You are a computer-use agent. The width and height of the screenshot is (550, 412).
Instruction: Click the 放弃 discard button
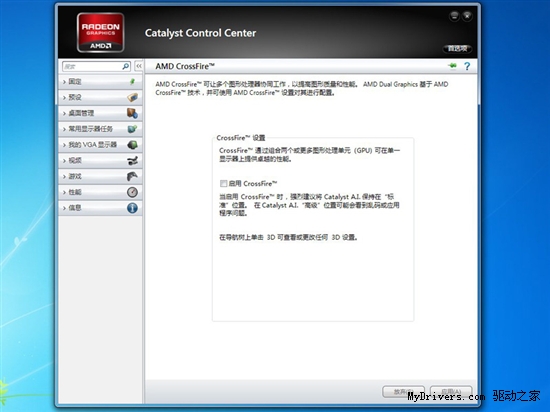pos(403,391)
